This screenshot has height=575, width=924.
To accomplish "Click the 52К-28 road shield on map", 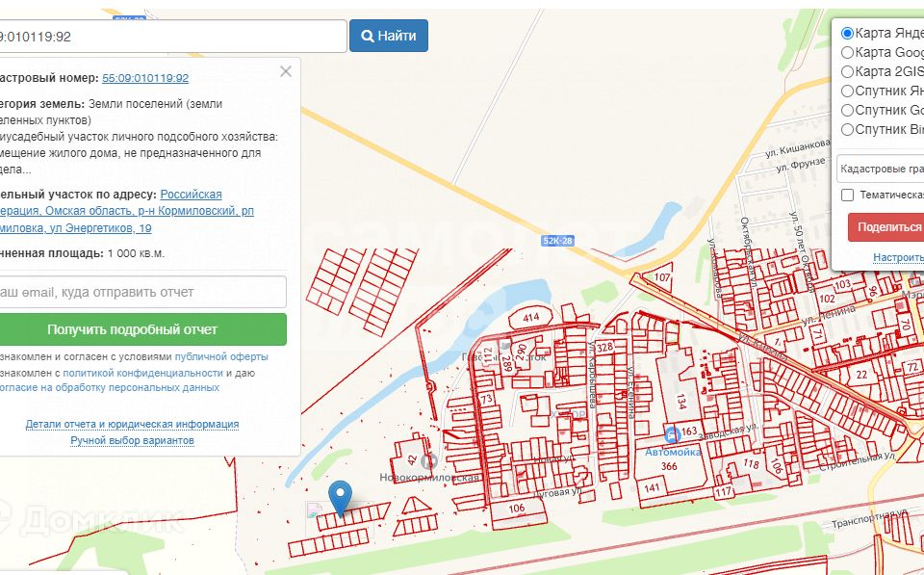I will pos(556,241).
